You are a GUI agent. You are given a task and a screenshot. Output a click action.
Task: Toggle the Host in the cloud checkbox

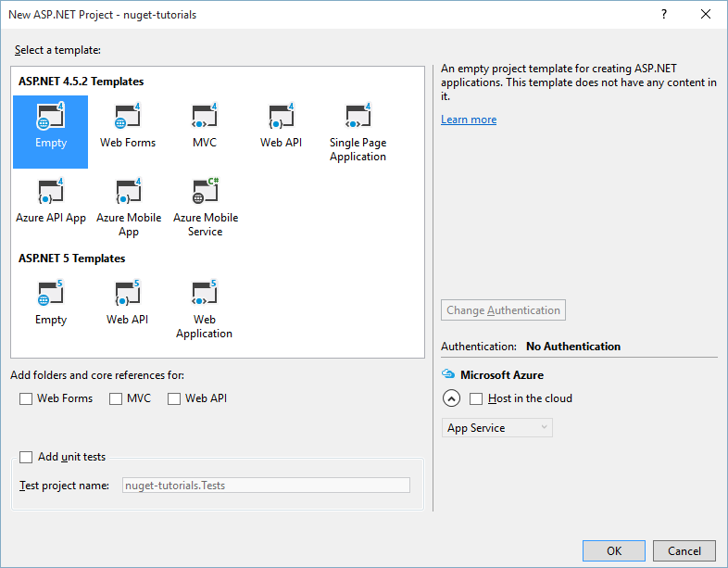point(476,399)
